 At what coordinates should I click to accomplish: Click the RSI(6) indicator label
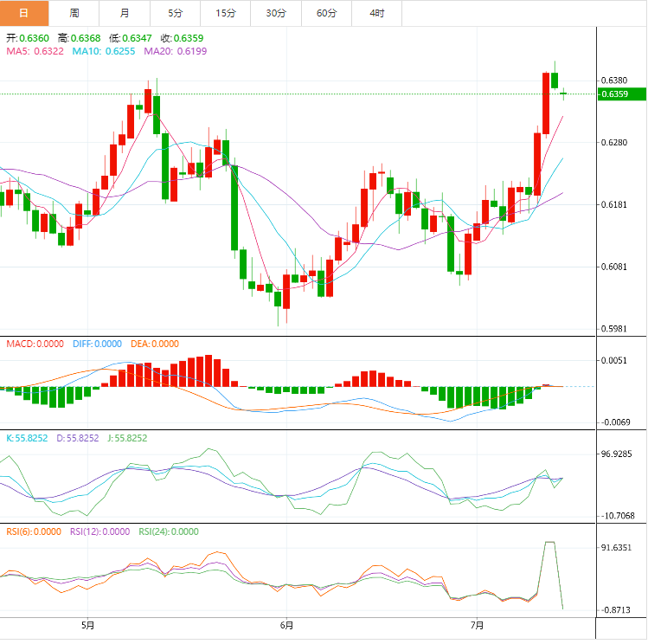click(34, 532)
